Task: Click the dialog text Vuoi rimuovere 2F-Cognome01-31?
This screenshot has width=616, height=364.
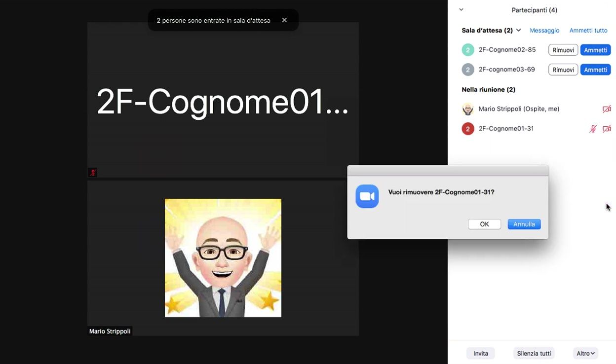Action: [441, 192]
